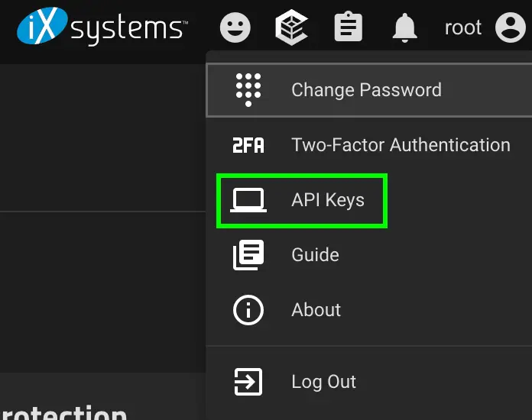Click the book icon next to Guide
Viewport: 532px width, 420px height.
point(248,255)
